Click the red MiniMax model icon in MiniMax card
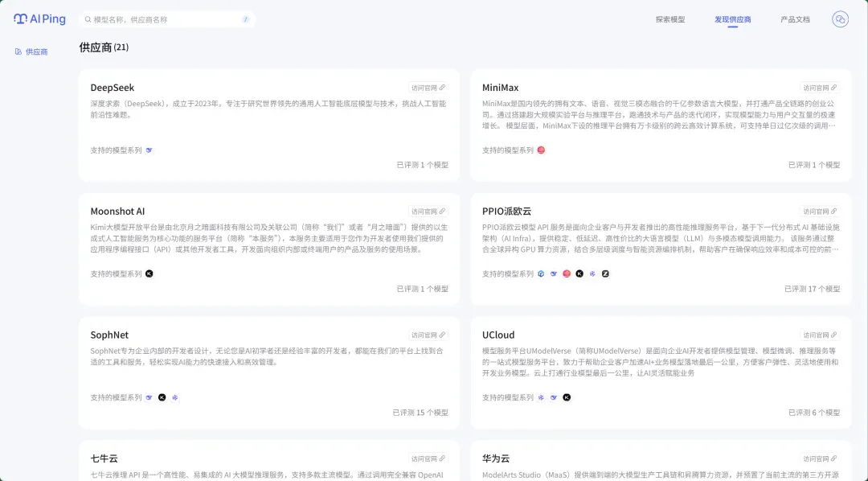This screenshot has height=481, width=868. click(541, 150)
